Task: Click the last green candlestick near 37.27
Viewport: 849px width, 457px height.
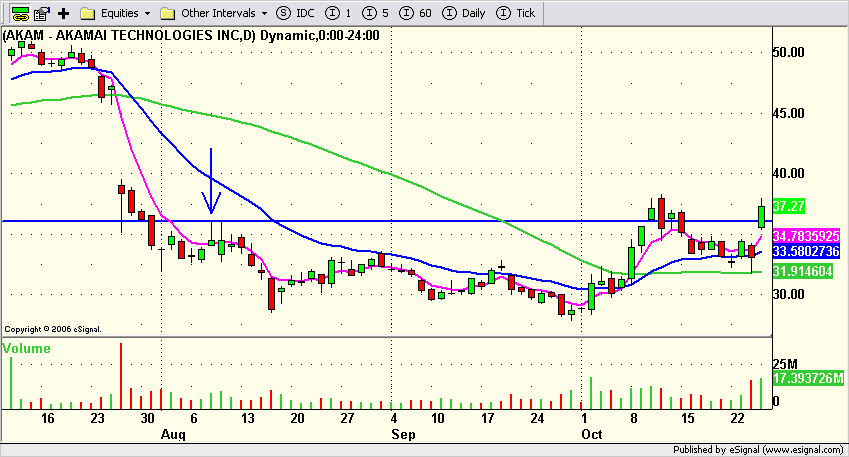Action: [761, 216]
